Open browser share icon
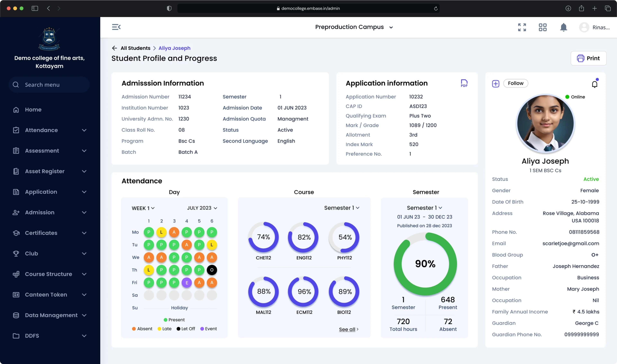The image size is (617, 364). point(581,8)
